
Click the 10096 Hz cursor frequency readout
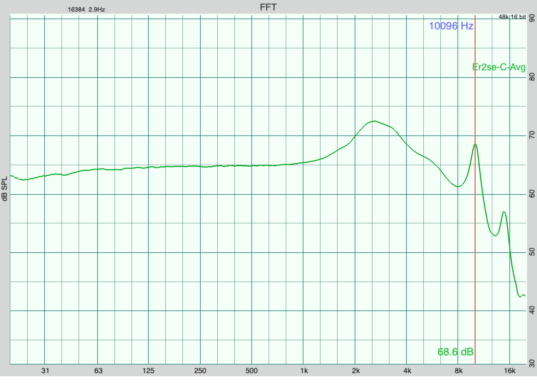(451, 26)
